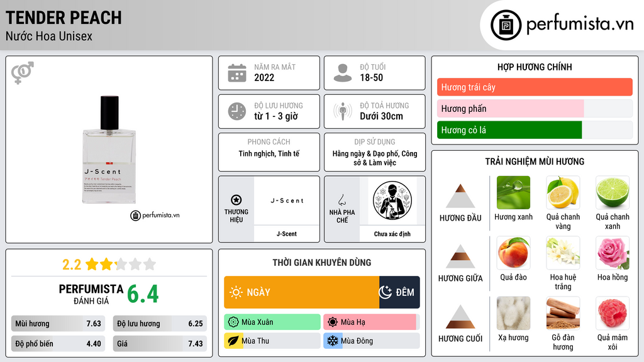Click the person icon beside Độ tuổi
Image resolution: width=644 pixels, height=362 pixels.
pos(343,73)
